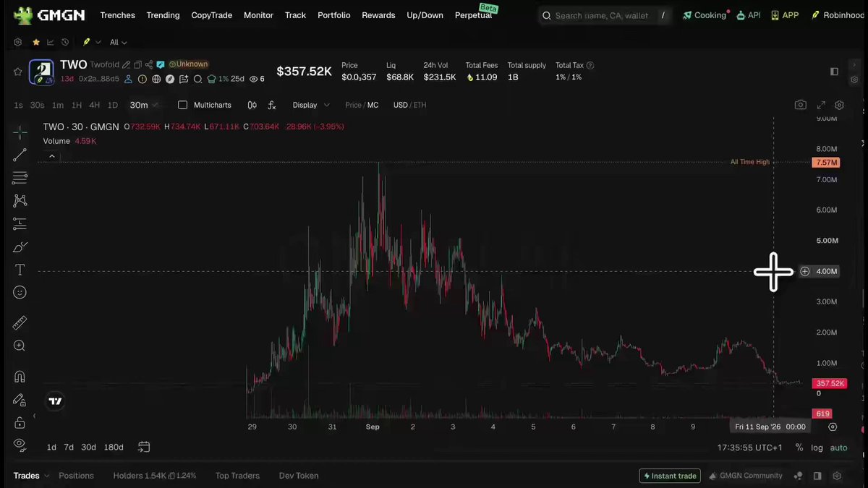Image resolution: width=868 pixels, height=488 pixels.
Task: Click the TradingView logo badge
Action: pyautogui.click(x=55, y=401)
